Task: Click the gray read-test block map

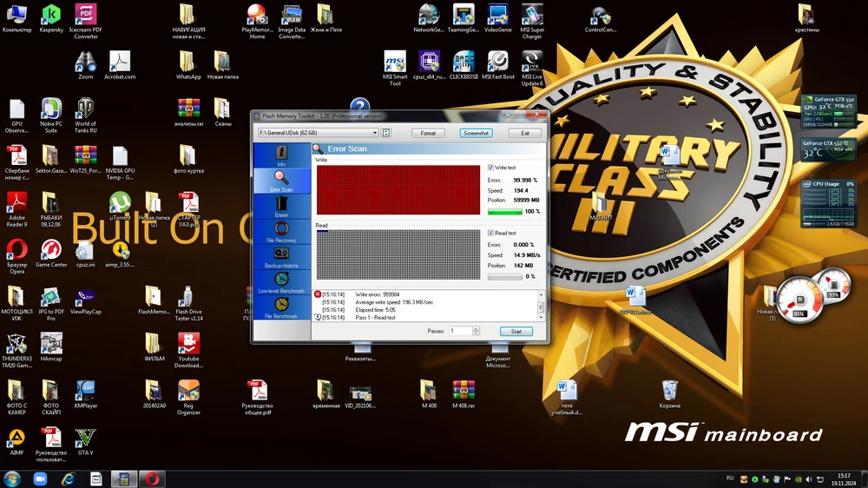Action: pyautogui.click(x=398, y=254)
